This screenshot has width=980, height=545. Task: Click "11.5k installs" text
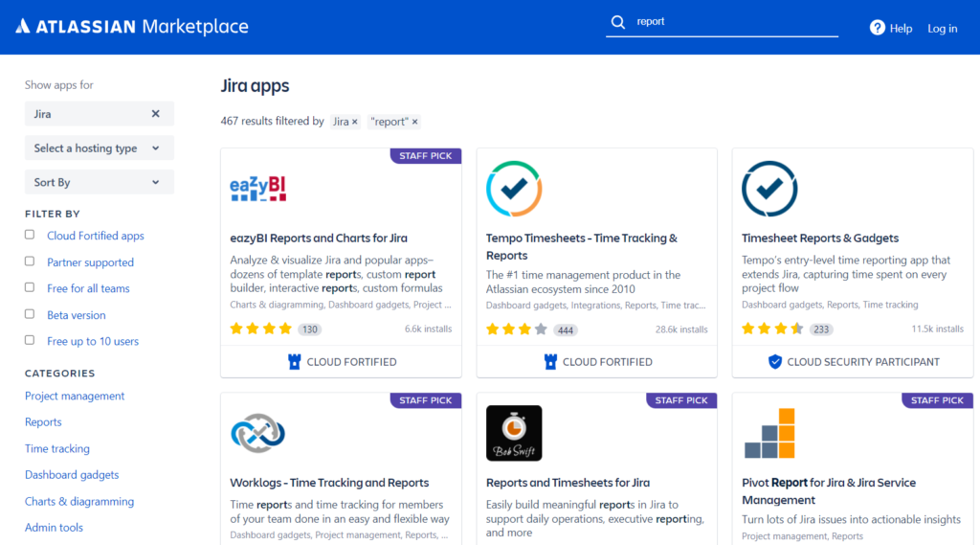[x=938, y=329]
